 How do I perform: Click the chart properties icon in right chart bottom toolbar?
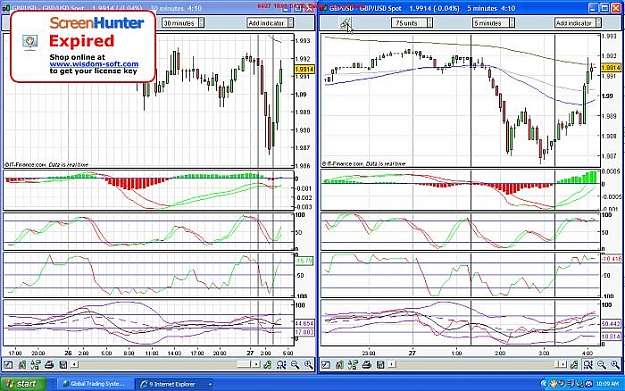326,364
